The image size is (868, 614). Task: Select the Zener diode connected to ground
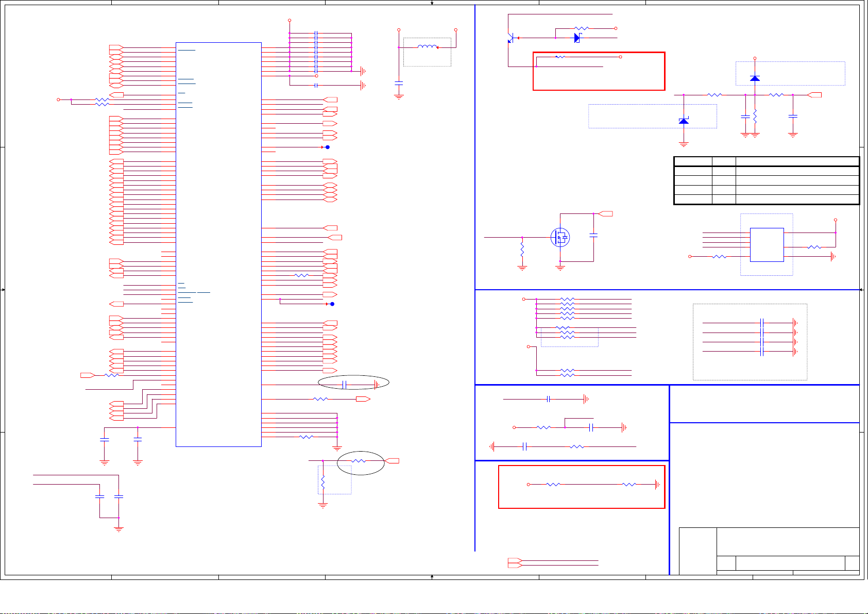pyautogui.click(x=684, y=121)
